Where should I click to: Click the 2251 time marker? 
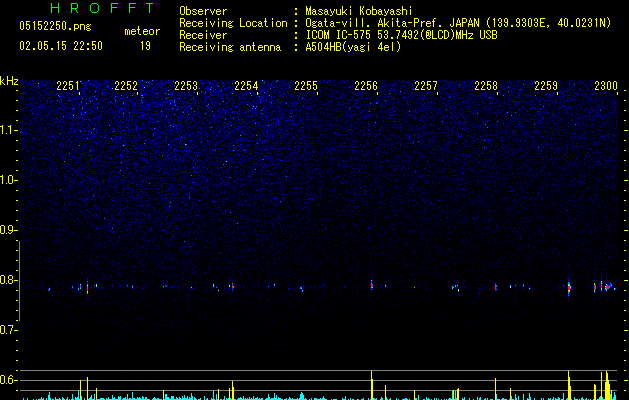click(x=68, y=86)
